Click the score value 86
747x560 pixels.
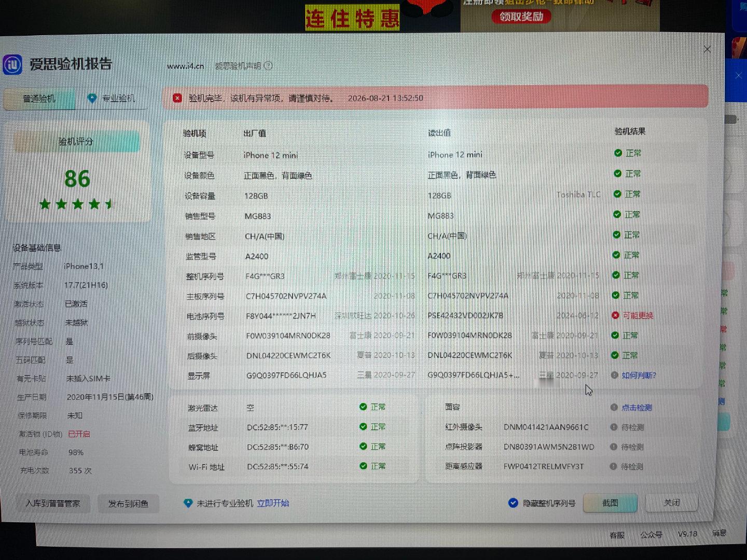pos(77,179)
